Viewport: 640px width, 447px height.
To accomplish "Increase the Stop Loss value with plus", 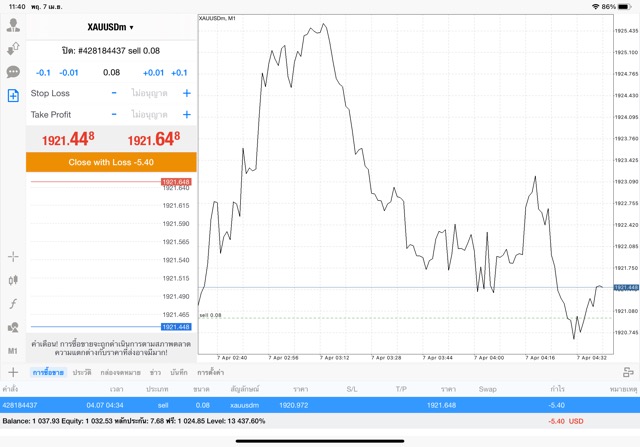I will pyautogui.click(x=186, y=93).
